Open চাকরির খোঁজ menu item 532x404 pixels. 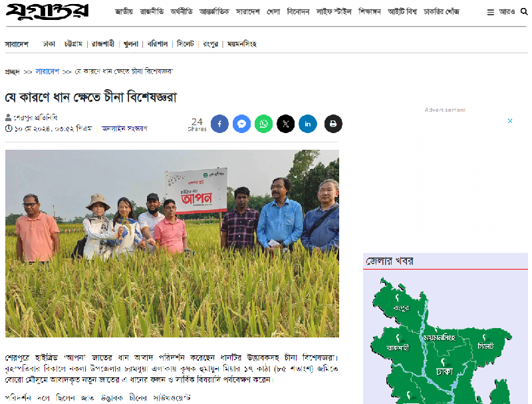(x=442, y=12)
